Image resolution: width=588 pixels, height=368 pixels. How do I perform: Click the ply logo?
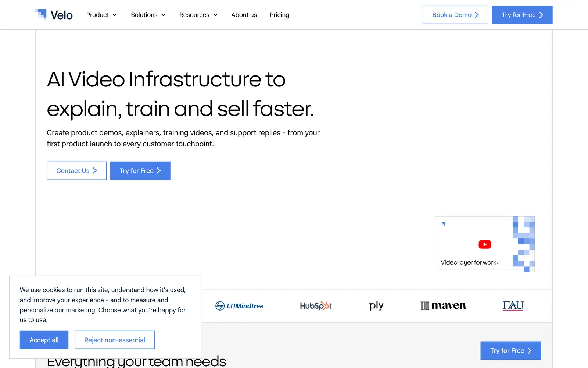pyautogui.click(x=376, y=306)
